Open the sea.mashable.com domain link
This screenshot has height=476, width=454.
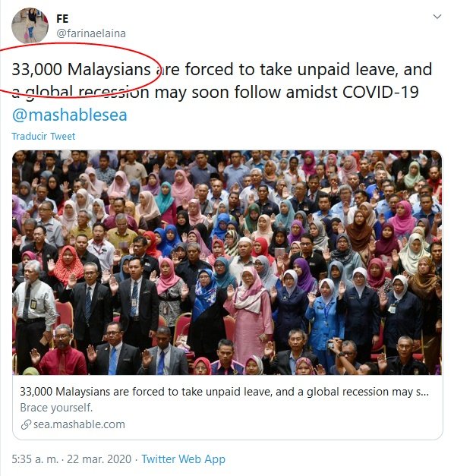click(x=79, y=424)
